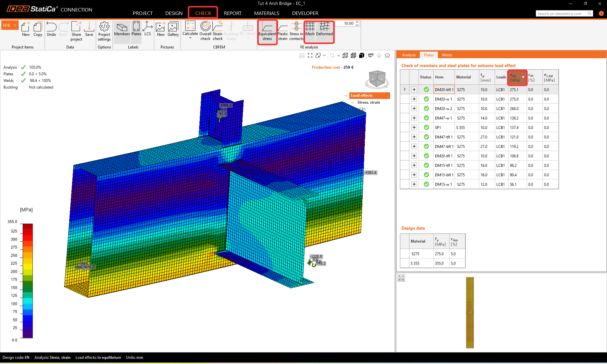Switch to the Welds results tab
607x364 pixels.
coord(447,55)
